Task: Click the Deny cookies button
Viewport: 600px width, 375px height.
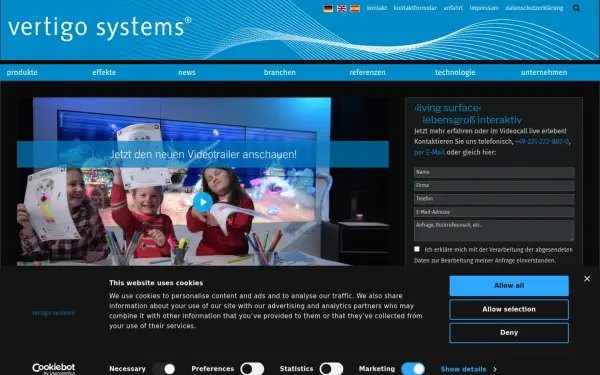Action: click(509, 333)
